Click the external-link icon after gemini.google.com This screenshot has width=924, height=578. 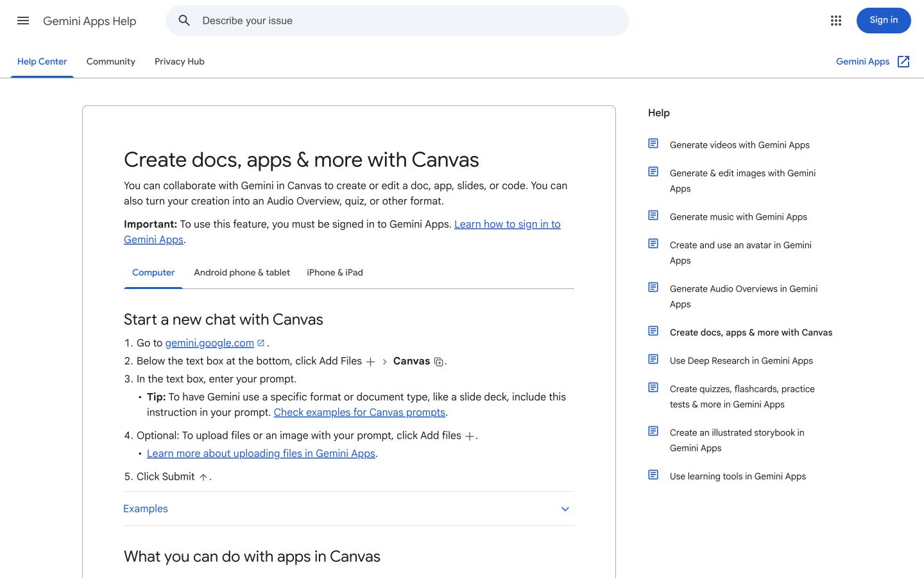(x=261, y=343)
